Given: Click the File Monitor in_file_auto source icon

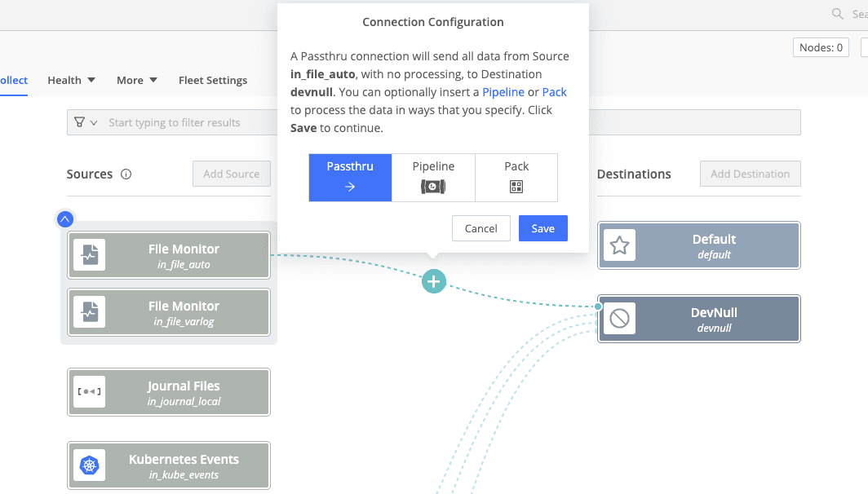Looking at the screenshot, I should tap(89, 255).
